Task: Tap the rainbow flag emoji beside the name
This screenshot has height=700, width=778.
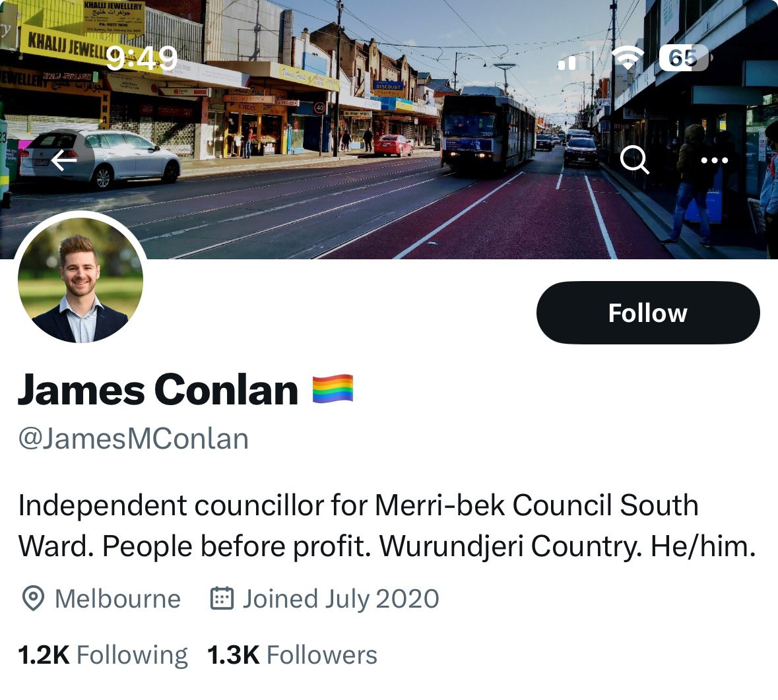Action: [333, 389]
